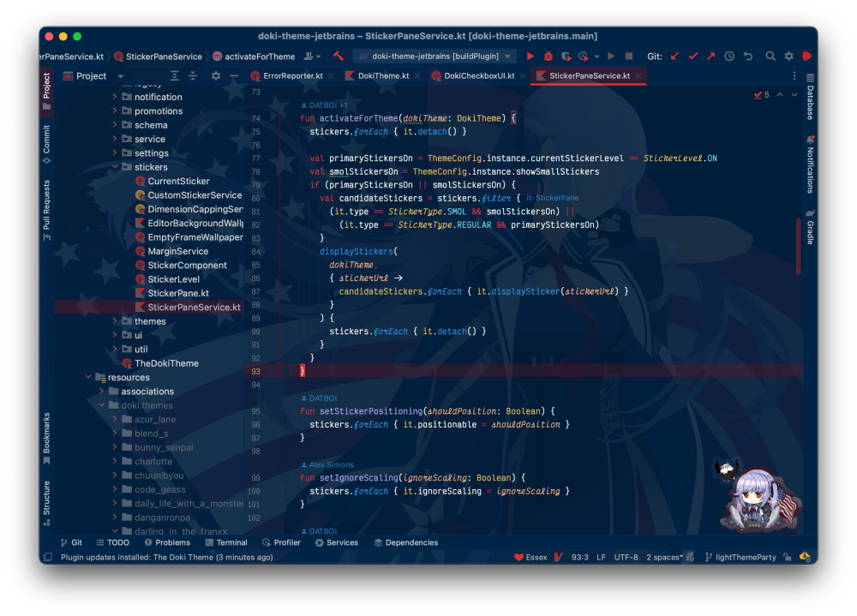Open Services tool window

[337, 542]
